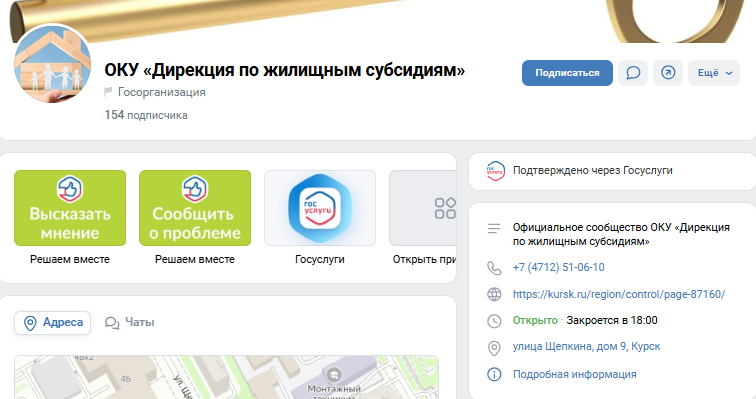Click the Госорганизация flag icon
The image size is (756, 399).
coord(108,92)
